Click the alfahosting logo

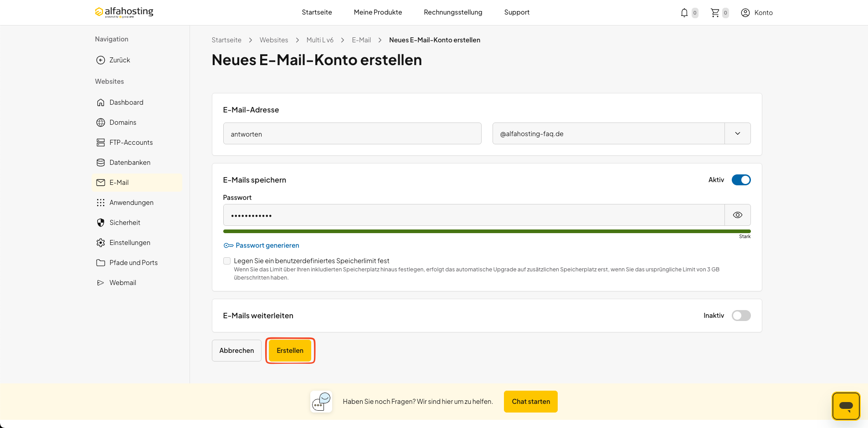[x=124, y=12]
